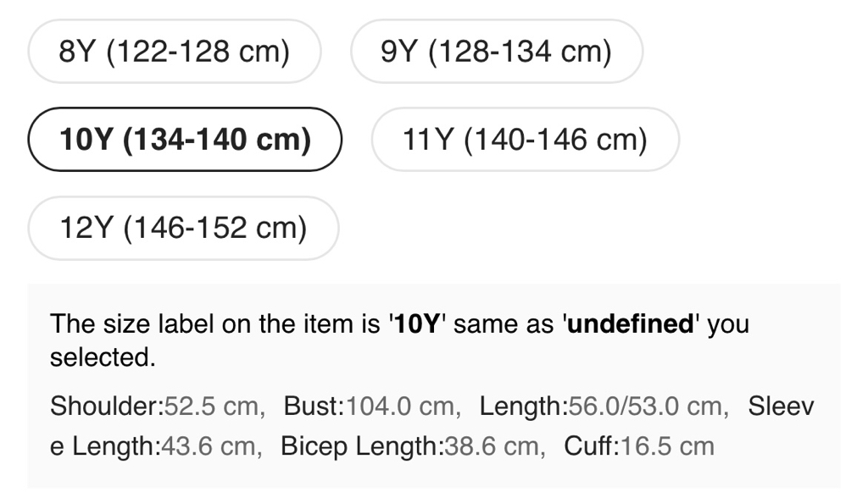This screenshot has height=492, width=868.
Task: Choose the 9Y (128-134 cm) size option
Action: point(496,52)
